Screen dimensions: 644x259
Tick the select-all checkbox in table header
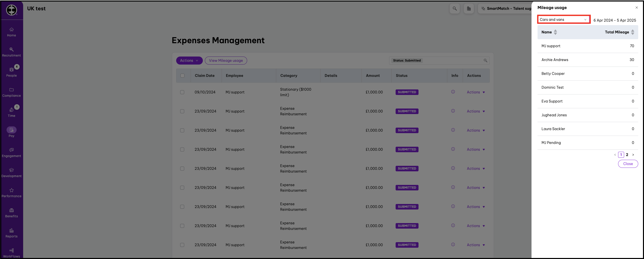click(x=182, y=76)
